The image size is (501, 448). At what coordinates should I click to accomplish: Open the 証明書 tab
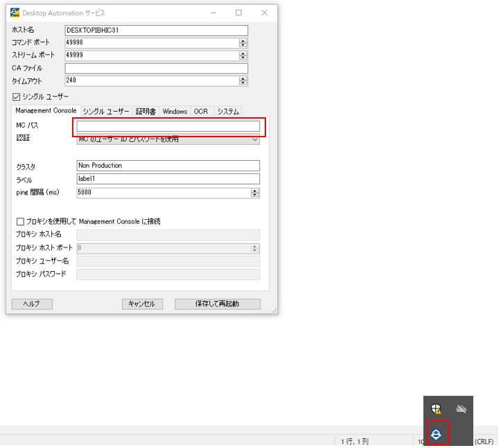click(x=146, y=111)
